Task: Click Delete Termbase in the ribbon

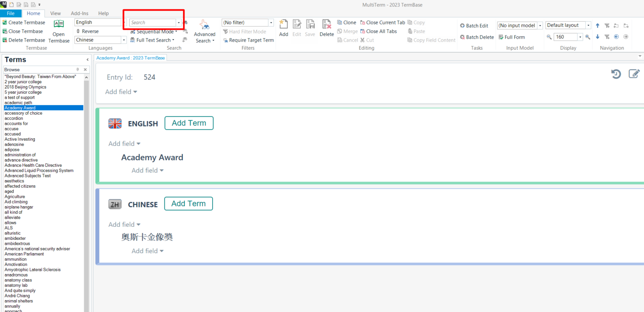Action: point(24,40)
